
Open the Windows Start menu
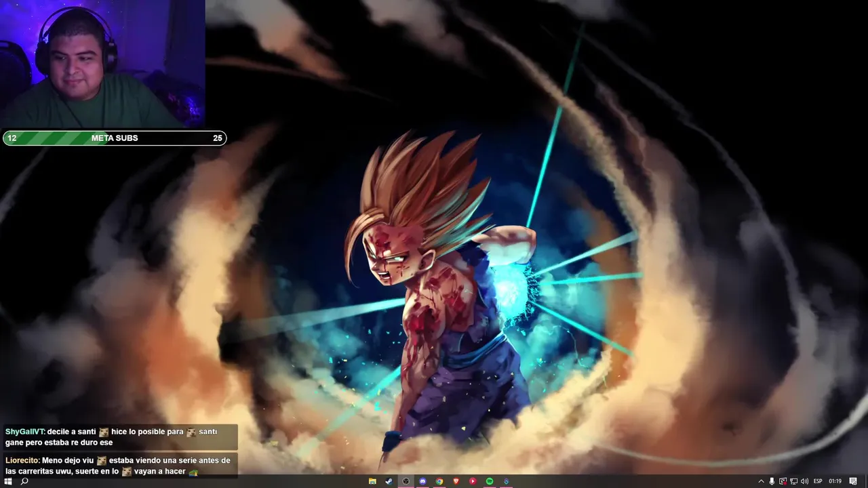pyautogui.click(x=8, y=481)
